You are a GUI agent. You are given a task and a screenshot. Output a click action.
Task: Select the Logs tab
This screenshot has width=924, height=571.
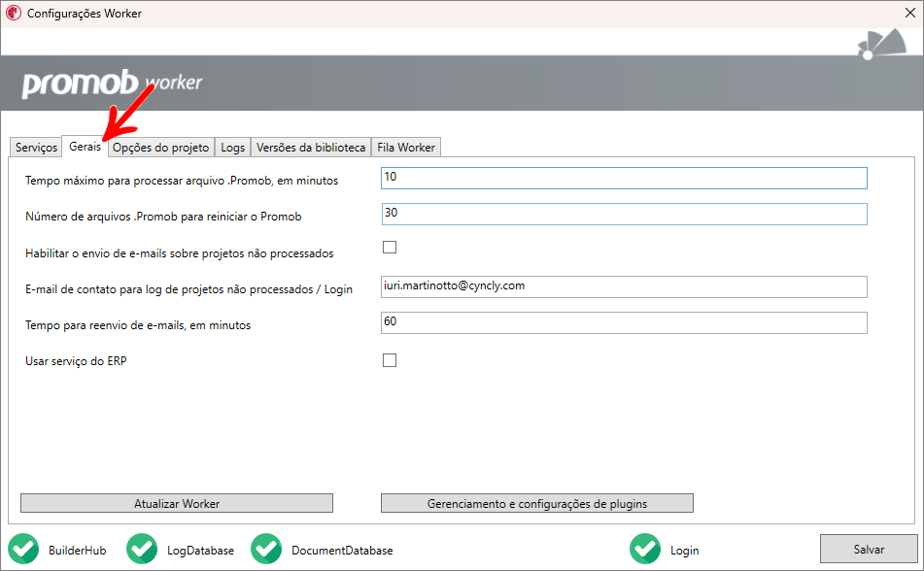232,148
